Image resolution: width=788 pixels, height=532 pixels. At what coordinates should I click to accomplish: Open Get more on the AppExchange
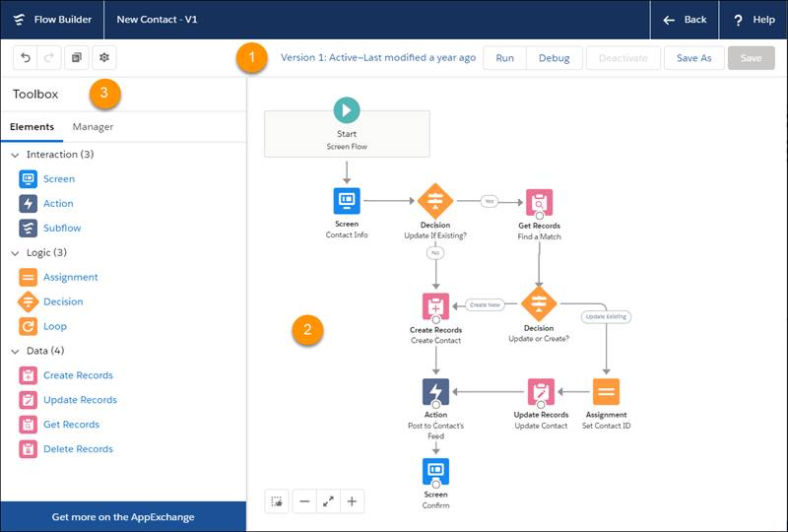(123, 517)
